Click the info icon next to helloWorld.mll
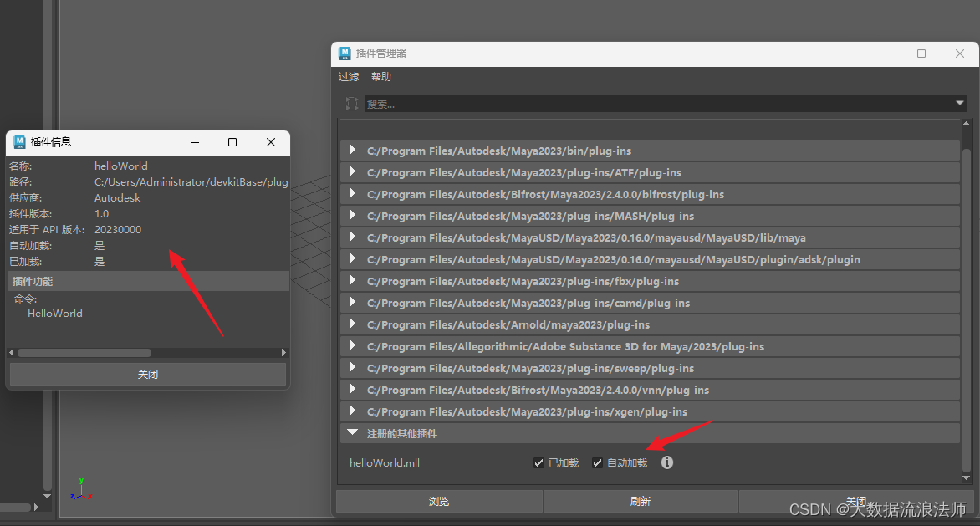Screen dimensions: 980x526 click(x=667, y=462)
